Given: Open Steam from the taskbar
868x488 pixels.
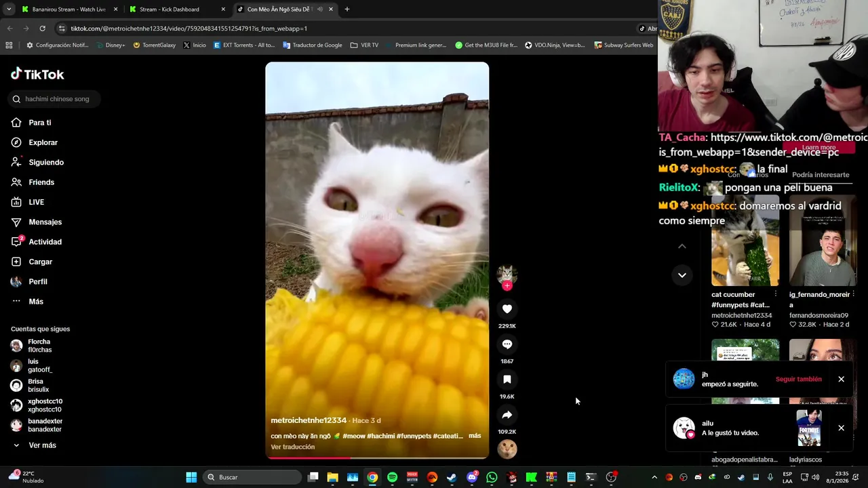Looking at the screenshot, I should 452,477.
